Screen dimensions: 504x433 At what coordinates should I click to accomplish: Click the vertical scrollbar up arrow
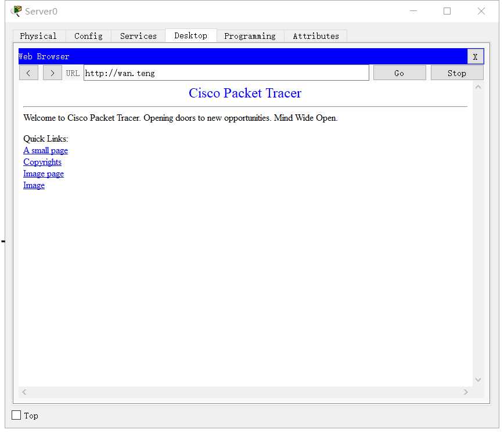pos(478,86)
